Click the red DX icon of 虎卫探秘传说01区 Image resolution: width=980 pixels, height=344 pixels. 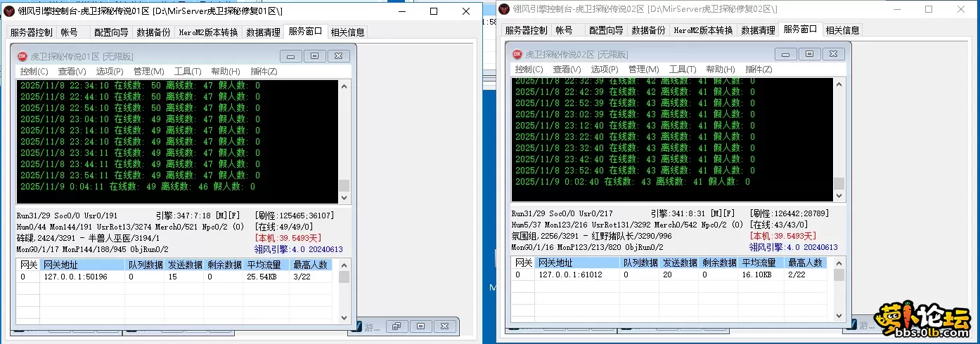[x=22, y=56]
